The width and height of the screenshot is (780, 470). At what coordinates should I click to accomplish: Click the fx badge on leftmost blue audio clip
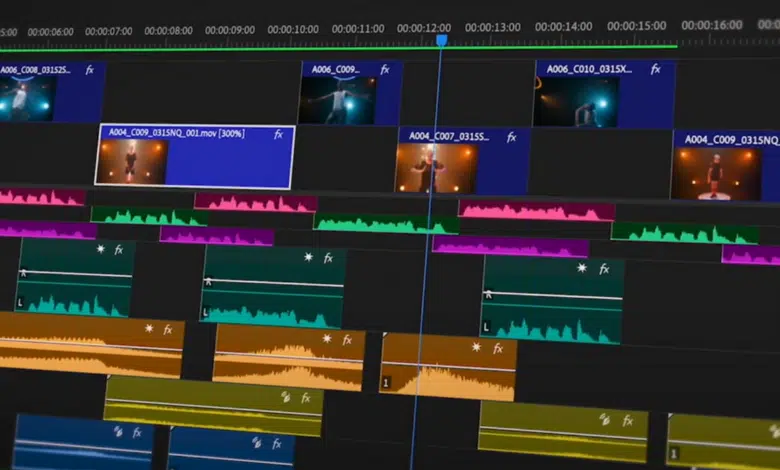coord(137,433)
